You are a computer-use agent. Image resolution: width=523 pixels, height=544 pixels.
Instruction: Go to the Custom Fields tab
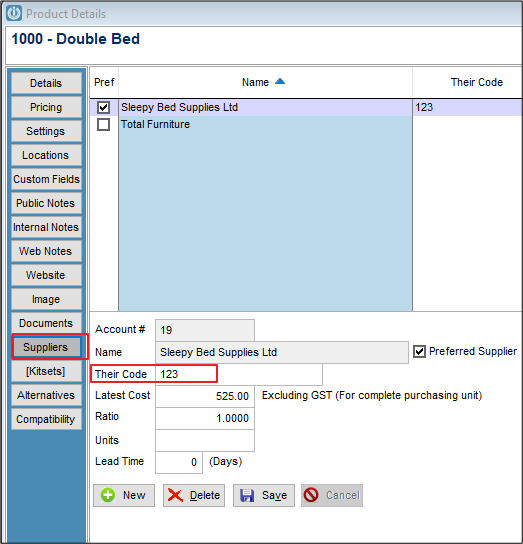(46, 179)
